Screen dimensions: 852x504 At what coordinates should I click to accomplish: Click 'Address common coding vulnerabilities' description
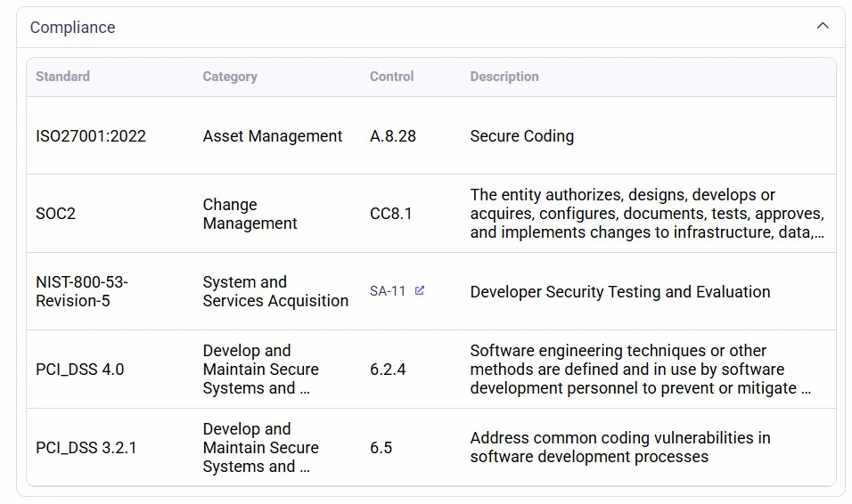(x=620, y=448)
